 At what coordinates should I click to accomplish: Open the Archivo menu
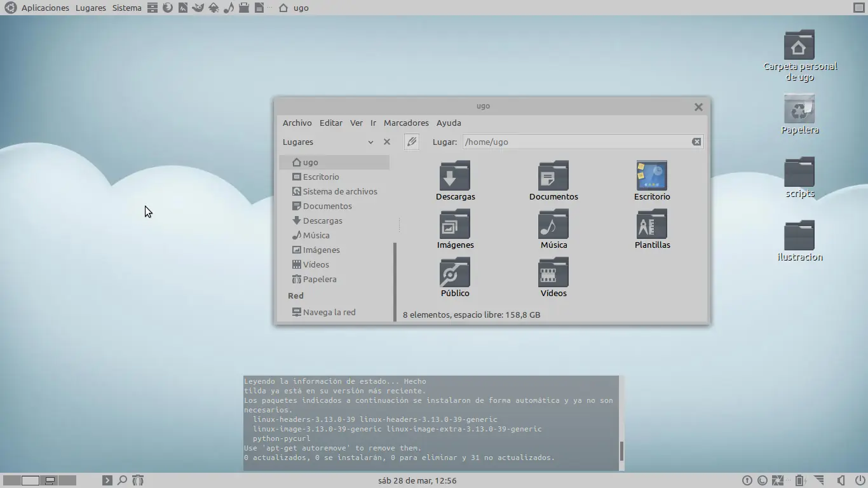click(297, 123)
